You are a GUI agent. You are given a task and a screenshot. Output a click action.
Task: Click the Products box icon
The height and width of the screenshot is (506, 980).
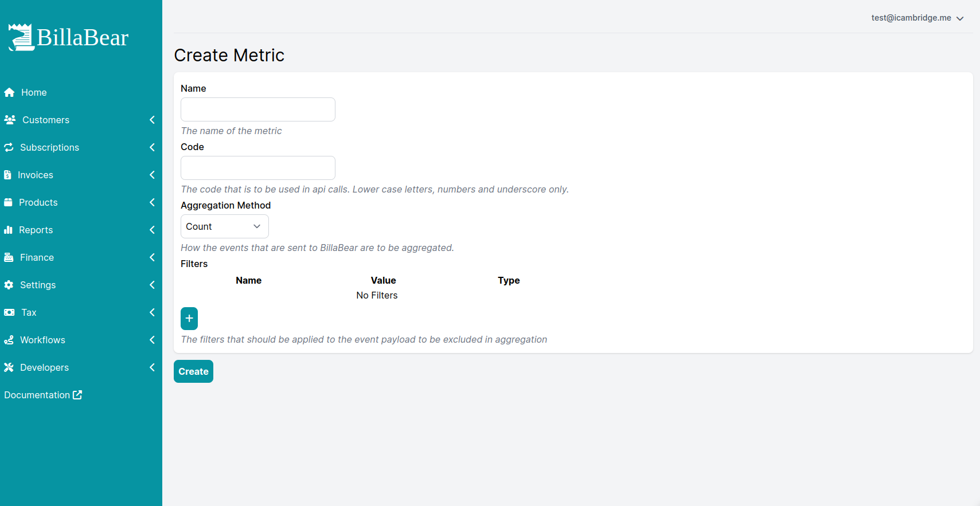(x=8, y=202)
